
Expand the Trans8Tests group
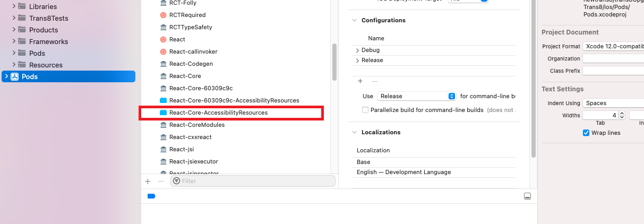[13, 18]
